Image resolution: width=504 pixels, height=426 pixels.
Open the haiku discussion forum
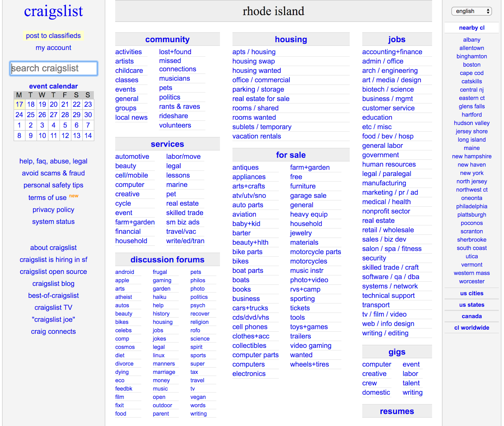tap(159, 297)
